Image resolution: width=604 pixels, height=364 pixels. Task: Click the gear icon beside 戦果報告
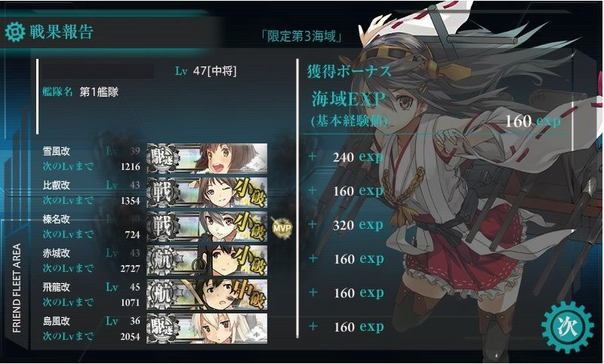(14, 32)
